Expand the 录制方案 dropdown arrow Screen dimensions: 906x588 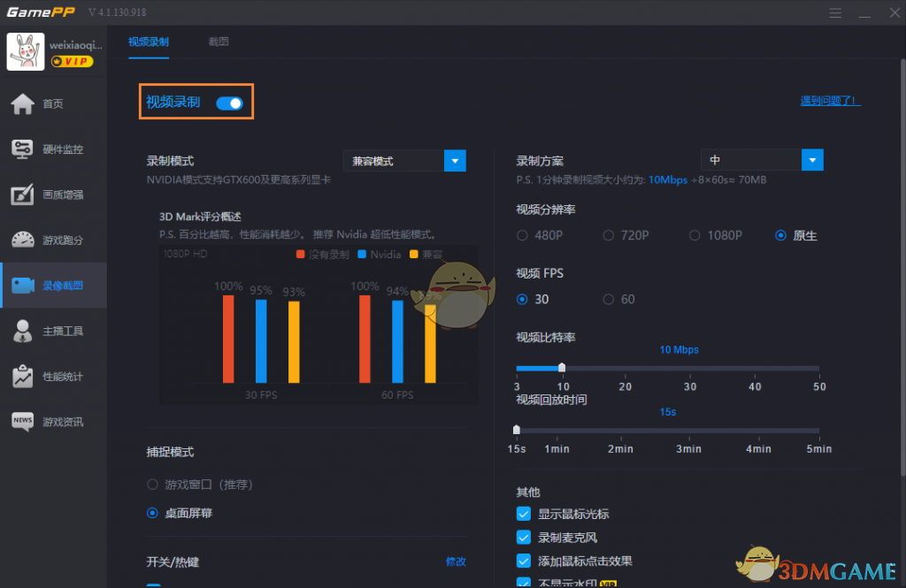[812, 160]
